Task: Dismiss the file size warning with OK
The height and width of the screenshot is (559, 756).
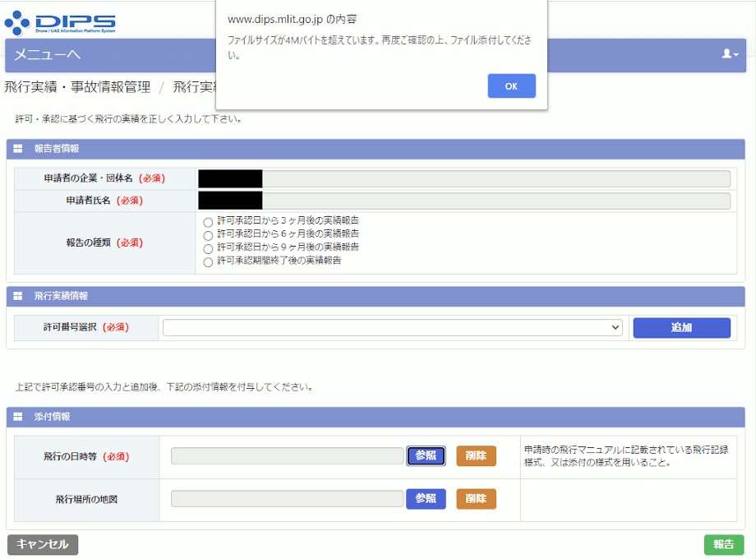Action: [511, 85]
